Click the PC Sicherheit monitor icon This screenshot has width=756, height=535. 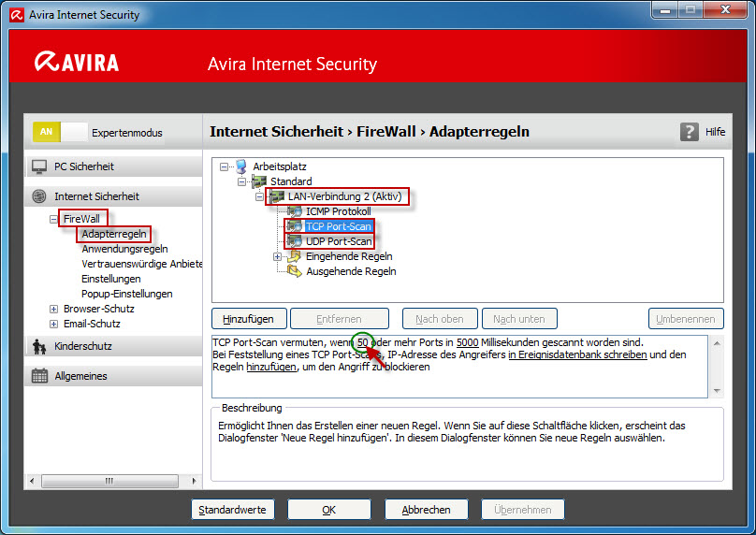pyautogui.click(x=39, y=166)
